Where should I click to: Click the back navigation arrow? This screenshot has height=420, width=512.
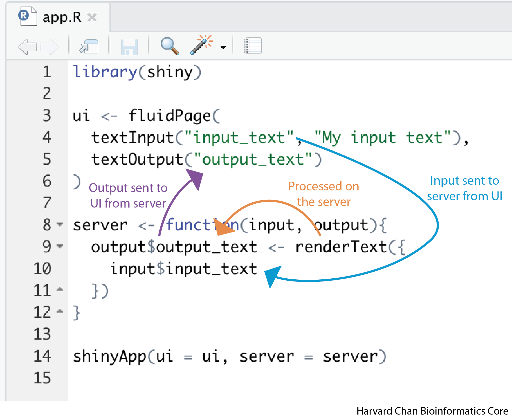point(27,47)
